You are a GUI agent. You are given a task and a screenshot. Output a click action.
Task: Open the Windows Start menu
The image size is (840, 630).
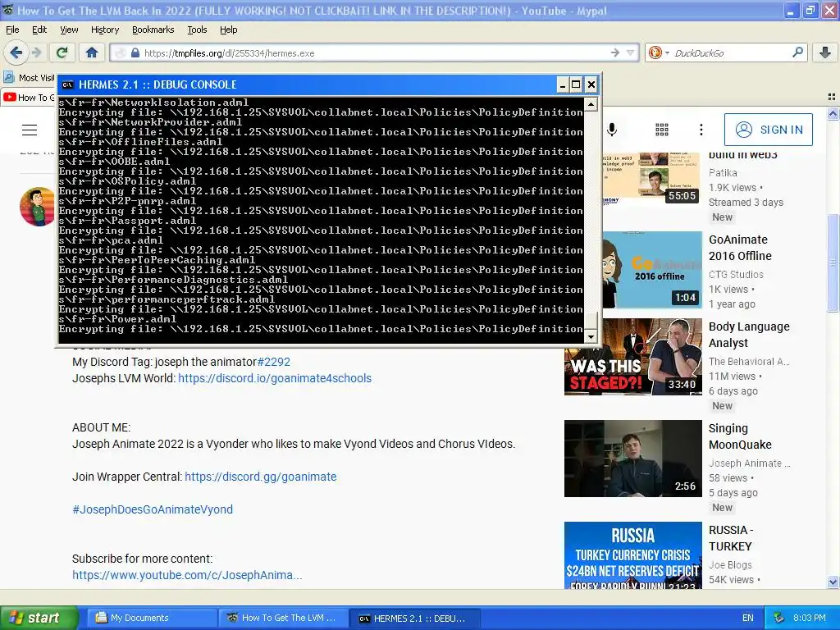coord(39,619)
